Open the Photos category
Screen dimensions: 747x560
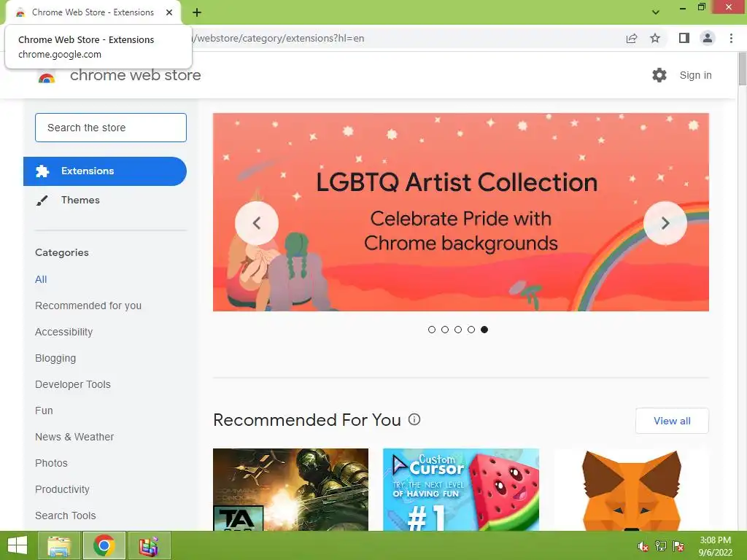point(52,463)
